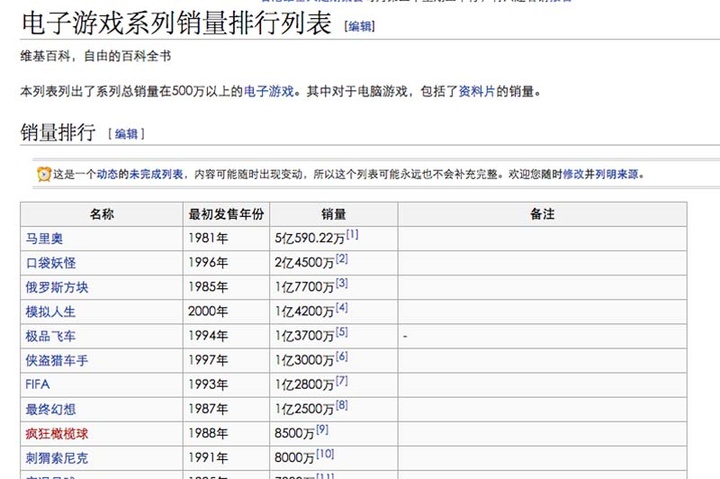This screenshot has height=479, width=720.
Task: Open the 列明来源 link
Action: pos(617,174)
